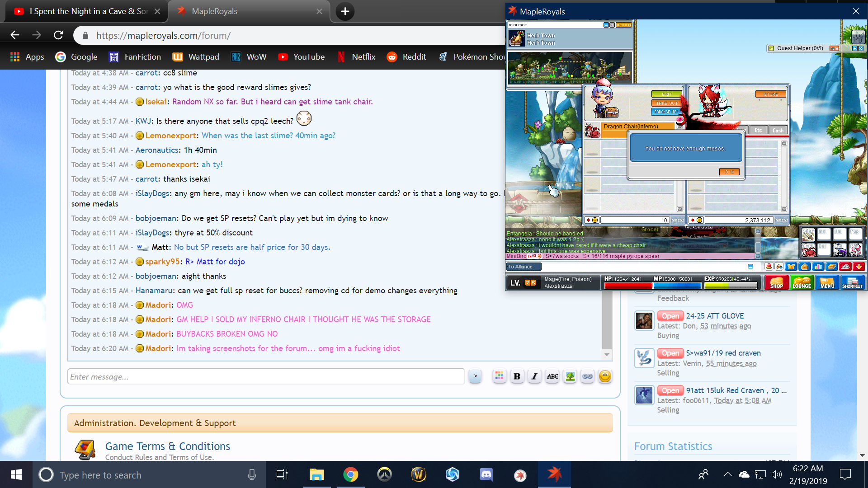Viewport: 868px width, 488px height.
Task: Click shoutbox scroll-down arrow
Action: click(x=607, y=355)
